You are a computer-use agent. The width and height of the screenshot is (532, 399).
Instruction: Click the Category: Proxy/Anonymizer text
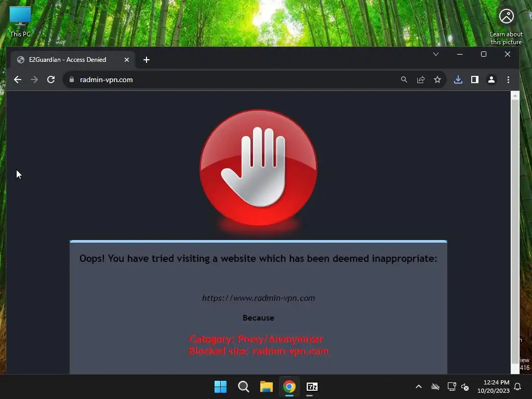[x=256, y=339]
